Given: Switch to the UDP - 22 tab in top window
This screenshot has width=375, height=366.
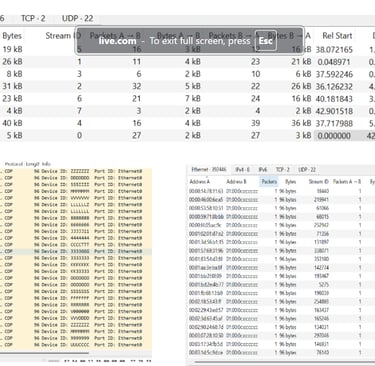Looking at the screenshot, I should click(77, 18).
